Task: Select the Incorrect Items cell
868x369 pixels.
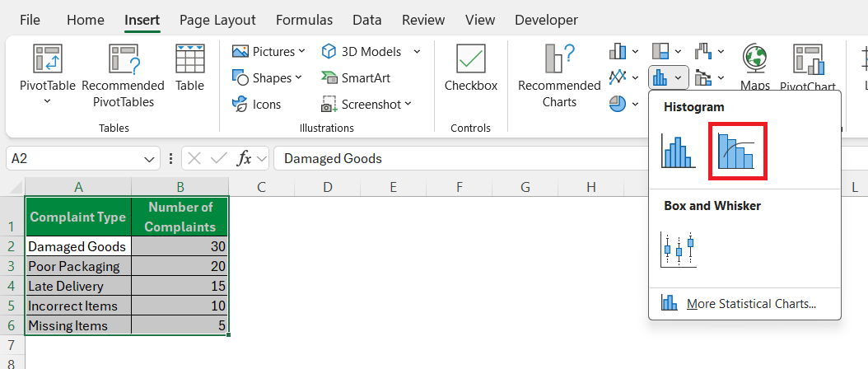Action: click(x=78, y=306)
